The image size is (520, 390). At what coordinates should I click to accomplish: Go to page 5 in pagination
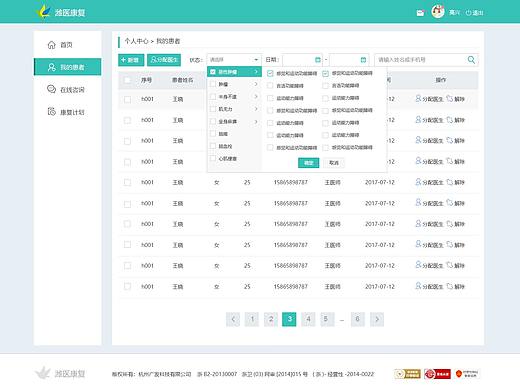pos(327,319)
